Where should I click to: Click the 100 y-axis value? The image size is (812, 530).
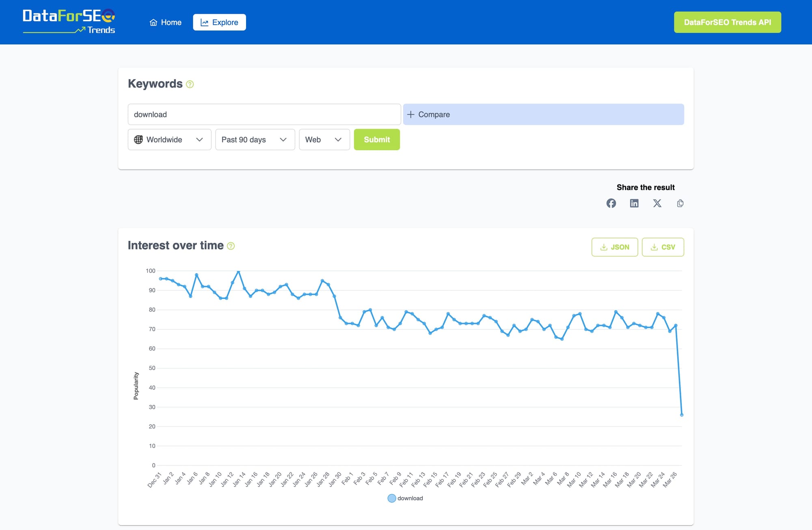(x=151, y=270)
